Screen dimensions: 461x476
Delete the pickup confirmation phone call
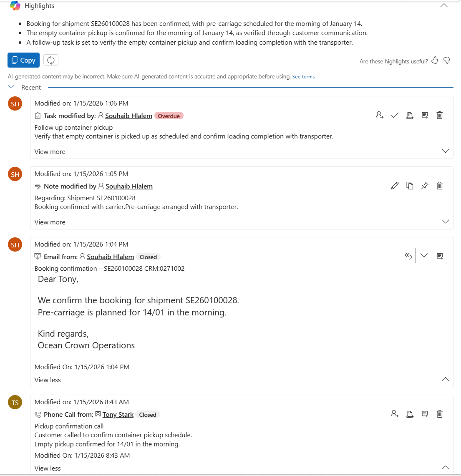click(x=440, y=414)
